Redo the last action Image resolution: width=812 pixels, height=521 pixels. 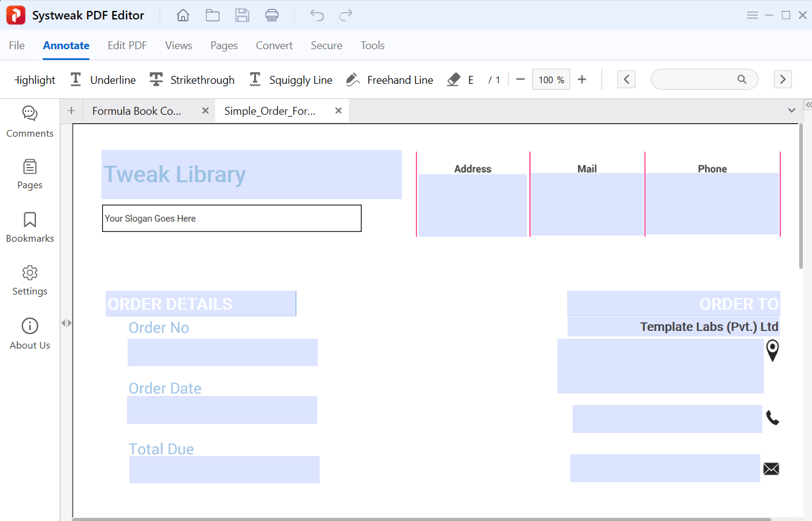346,16
